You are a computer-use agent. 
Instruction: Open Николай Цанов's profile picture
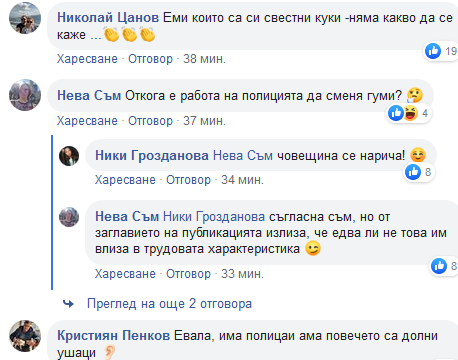pos(25,18)
